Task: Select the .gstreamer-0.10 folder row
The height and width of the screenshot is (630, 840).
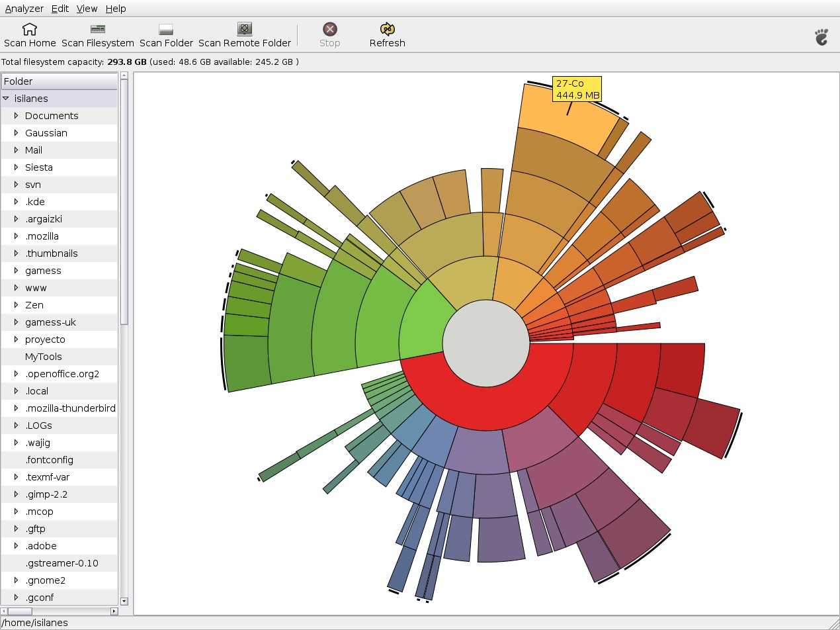Action: tap(60, 563)
